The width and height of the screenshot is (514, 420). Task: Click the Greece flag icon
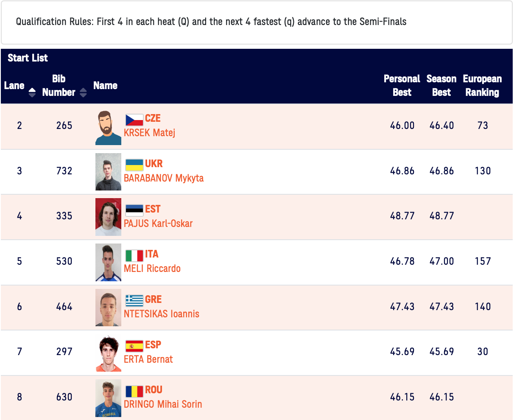point(134,300)
